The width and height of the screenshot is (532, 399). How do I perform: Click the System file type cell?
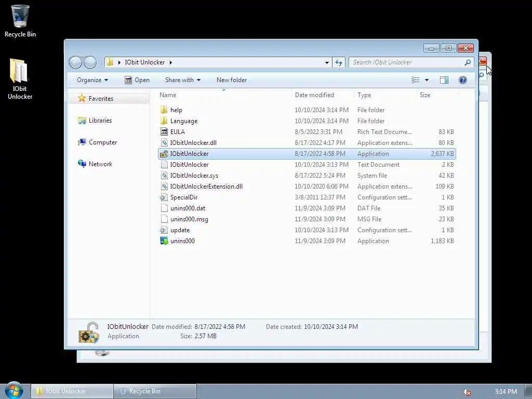pyautogui.click(x=372, y=176)
